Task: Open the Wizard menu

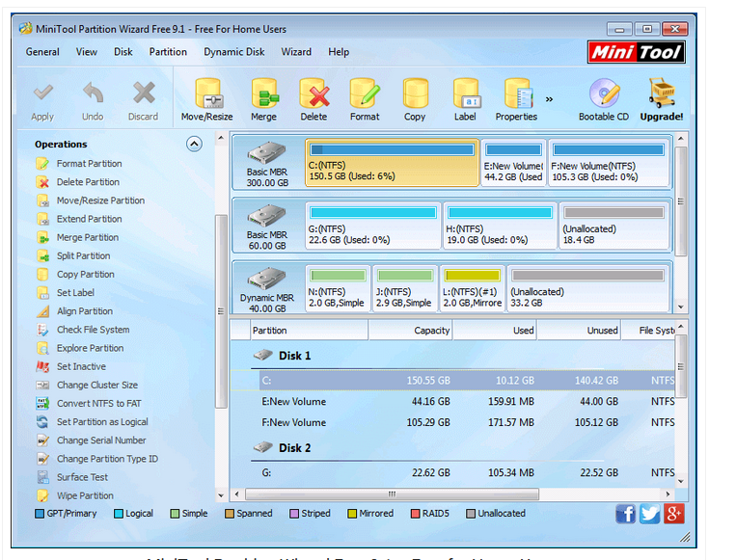Action: pyautogui.click(x=296, y=52)
